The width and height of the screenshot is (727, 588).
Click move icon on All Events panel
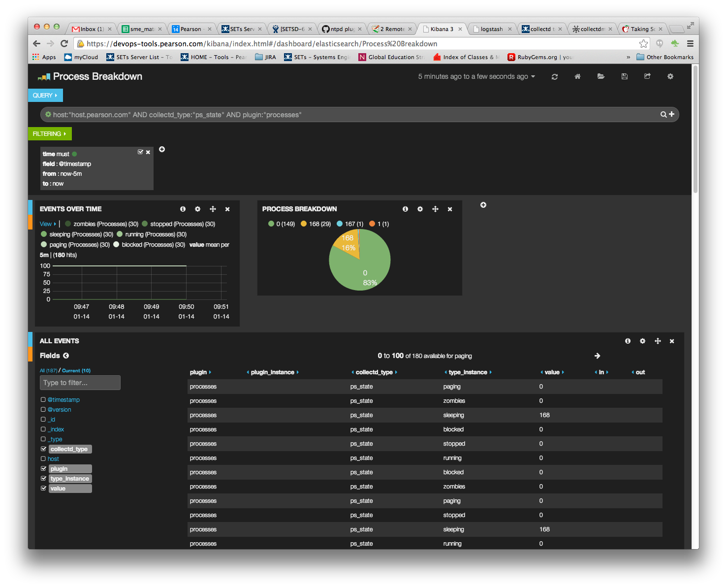(658, 341)
